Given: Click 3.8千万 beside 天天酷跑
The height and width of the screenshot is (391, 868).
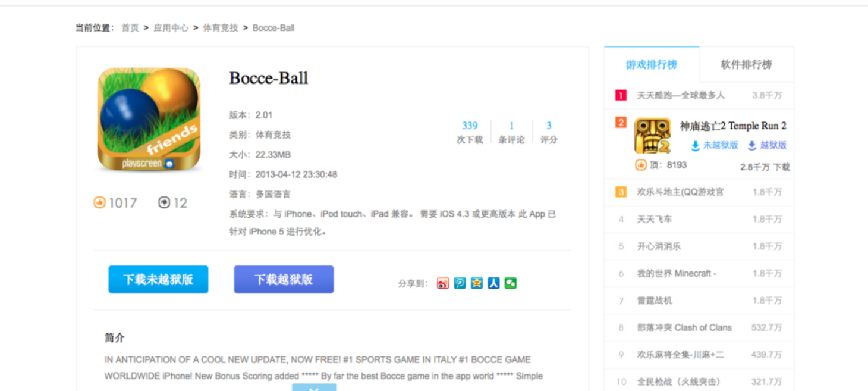Looking at the screenshot, I should pyautogui.click(x=767, y=95).
